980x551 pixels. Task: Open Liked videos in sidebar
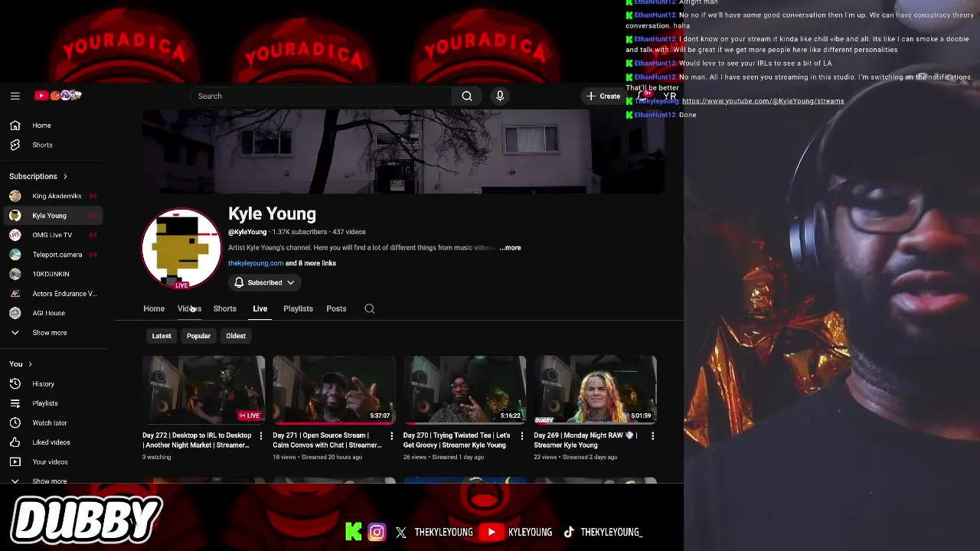click(x=52, y=442)
